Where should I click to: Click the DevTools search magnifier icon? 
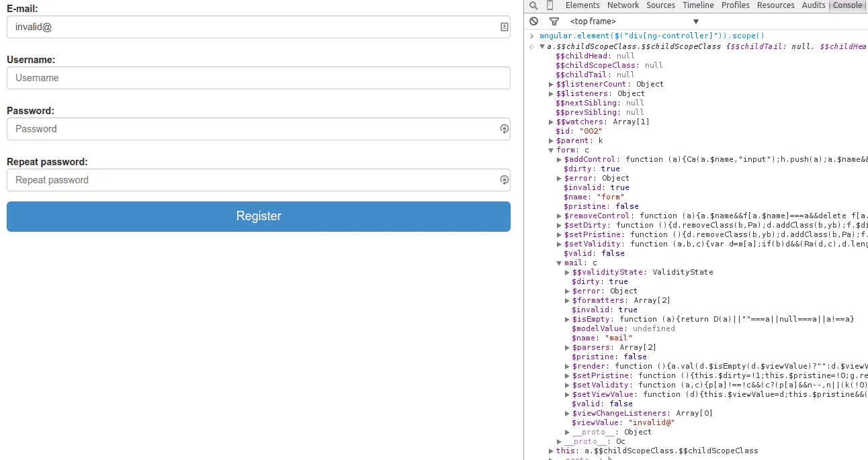pyautogui.click(x=533, y=5)
